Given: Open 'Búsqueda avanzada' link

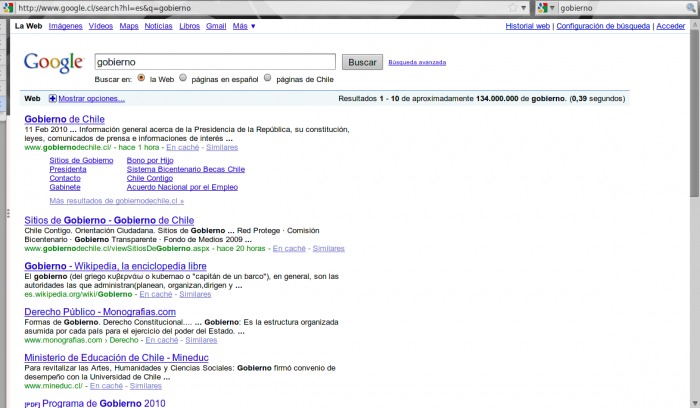Looking at the screenshot, I should pyautogui.click(x=417, y=62).
